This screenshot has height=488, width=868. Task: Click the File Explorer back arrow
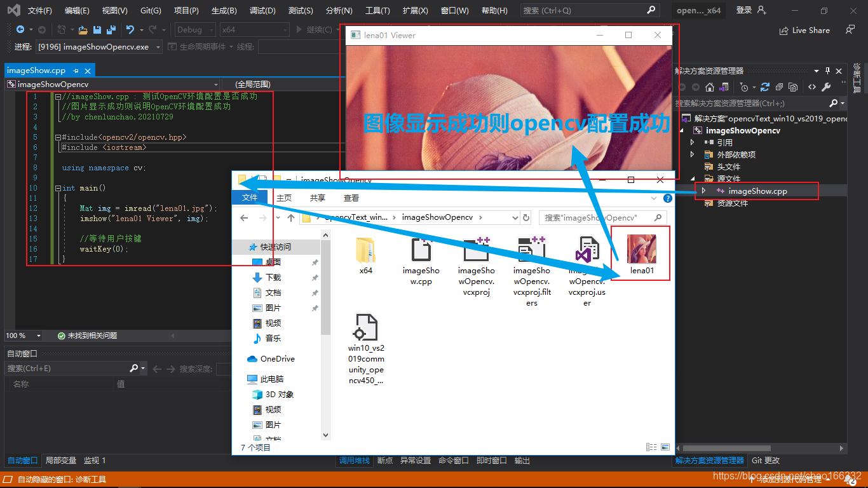[x=244, y=218]
